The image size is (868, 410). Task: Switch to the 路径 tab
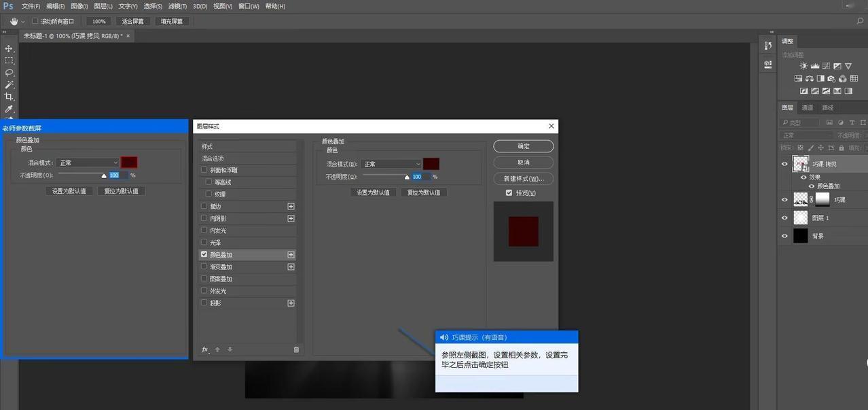(x=827, y=107)
